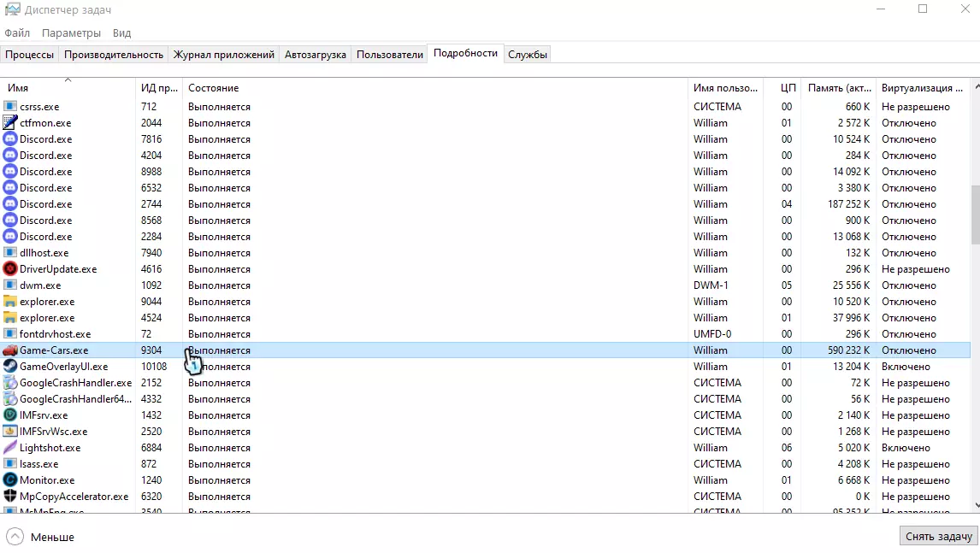Click Не разрешено in the DriverUpdate.exe row

916,269
